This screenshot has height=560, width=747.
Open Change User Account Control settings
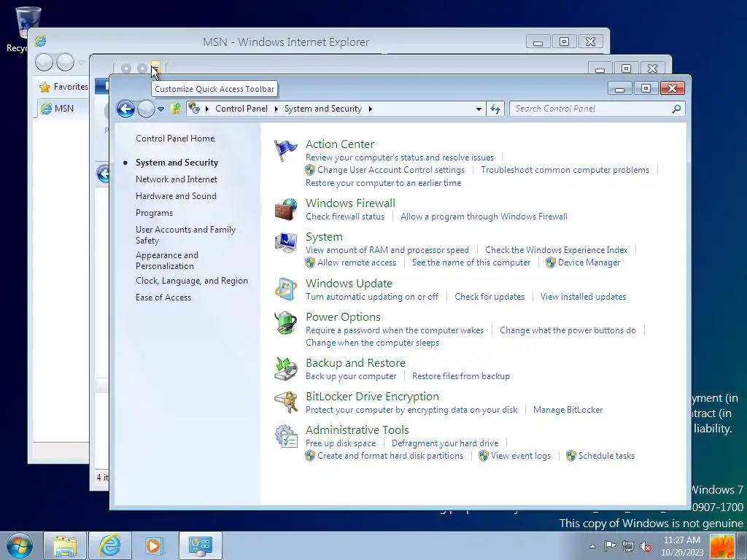pyautogui.click(x=391, y=170)
